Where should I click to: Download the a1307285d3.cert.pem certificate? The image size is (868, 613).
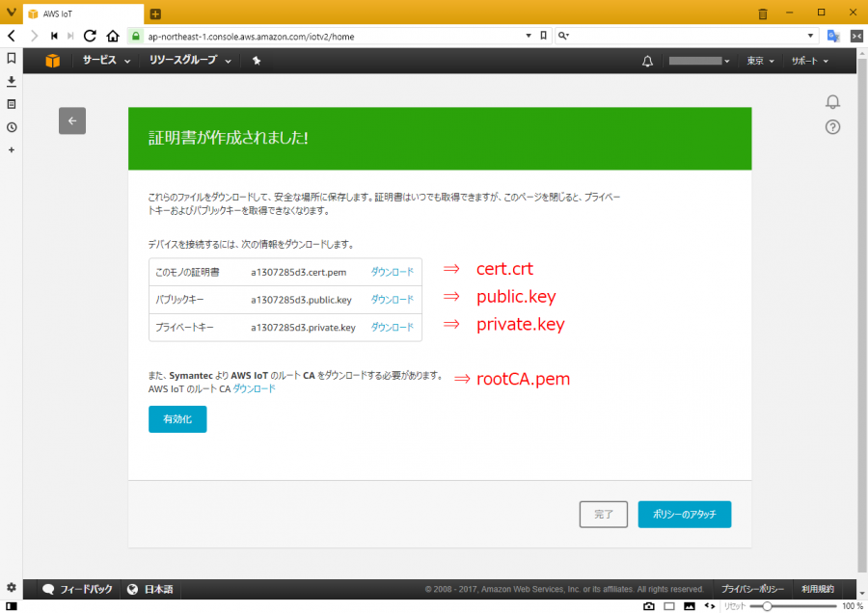[392, 272]
